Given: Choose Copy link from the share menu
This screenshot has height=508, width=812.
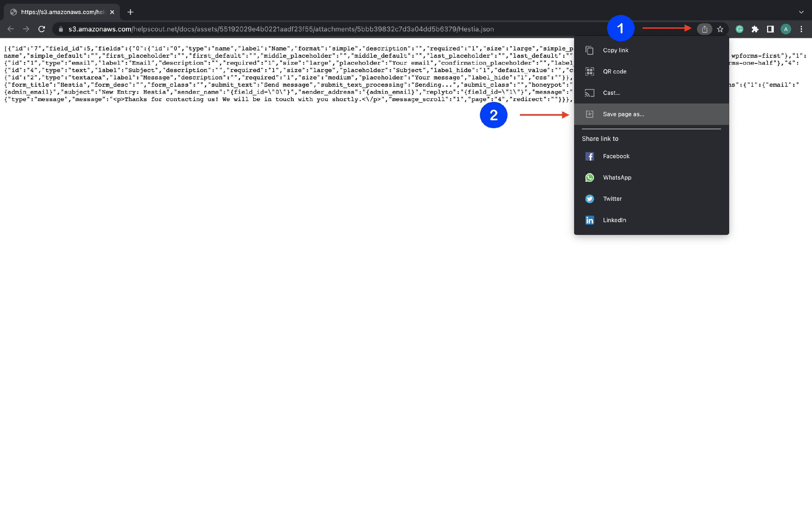Looking at the screenshot, I should pyautogui.click(x=651, y=50).
